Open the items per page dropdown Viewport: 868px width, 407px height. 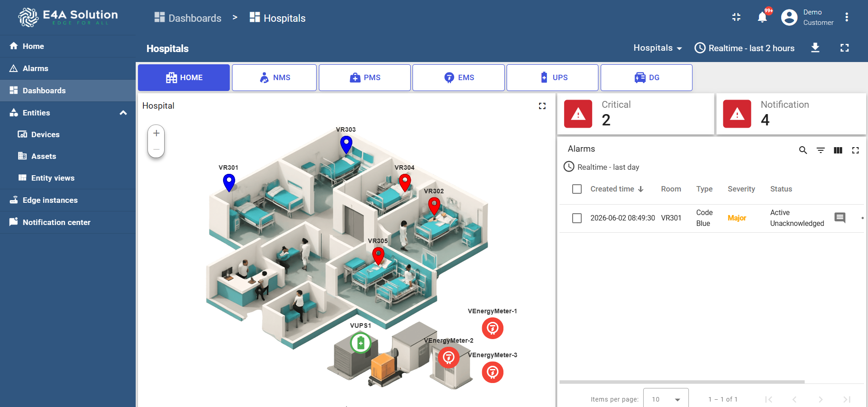click(666, 399)
